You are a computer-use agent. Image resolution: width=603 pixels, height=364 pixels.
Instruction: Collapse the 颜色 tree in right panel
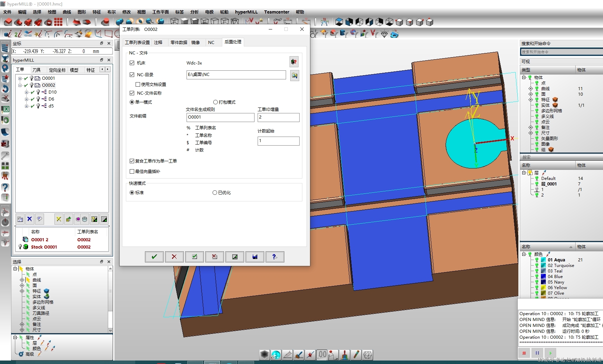[x=524, y=254]
